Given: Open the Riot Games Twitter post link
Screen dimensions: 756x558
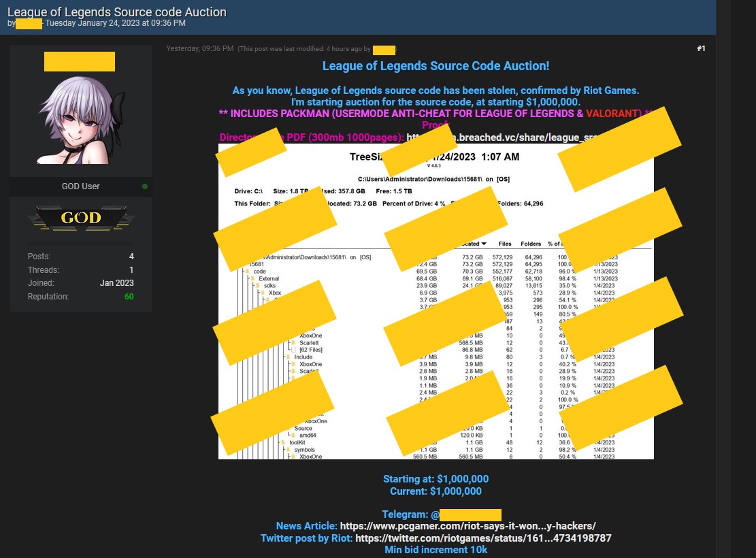Looking at the screenshot, I should pos(483,538).
